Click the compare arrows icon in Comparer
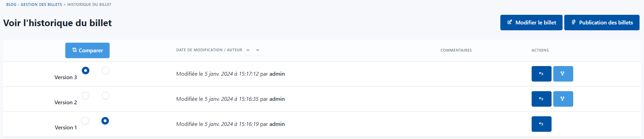Image resolution: width=644 pixels, height=139 pixels. [x=75, y=50]
